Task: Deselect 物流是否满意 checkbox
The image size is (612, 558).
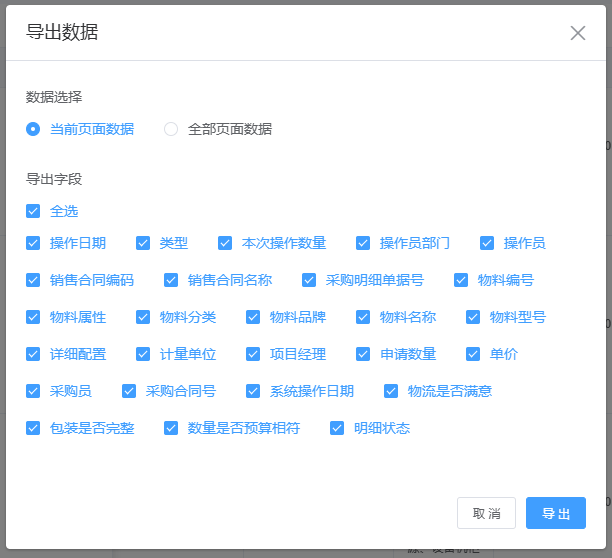Action: (x=391, y=391)
